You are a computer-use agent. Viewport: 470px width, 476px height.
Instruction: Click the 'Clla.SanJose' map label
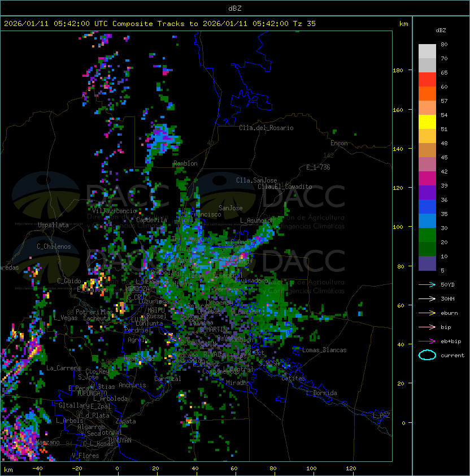click(256, 180)
